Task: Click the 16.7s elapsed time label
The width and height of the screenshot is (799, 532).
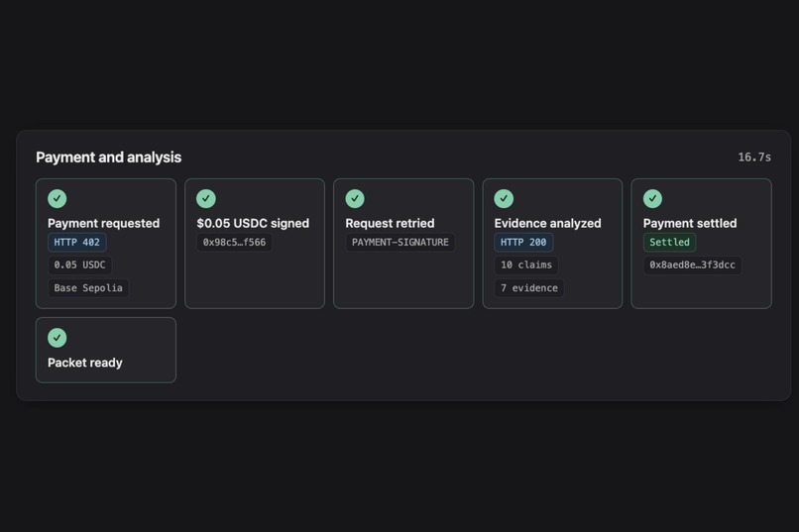Action: (x=754, y=158)
